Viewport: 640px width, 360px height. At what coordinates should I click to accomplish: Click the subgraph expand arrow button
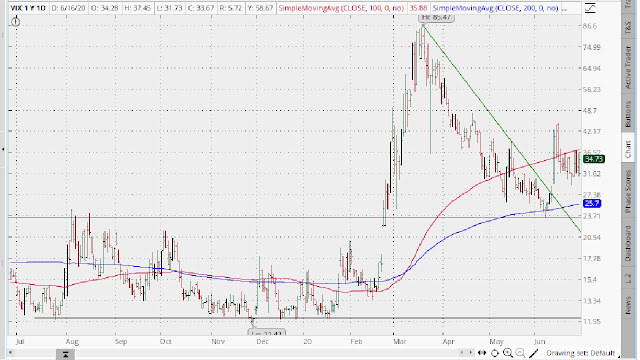(65, 354)
